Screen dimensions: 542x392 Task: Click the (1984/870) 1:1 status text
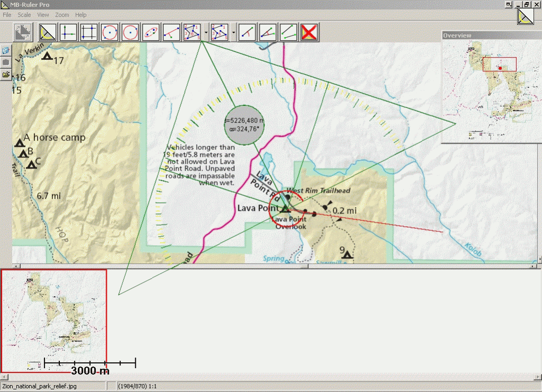(x=137, y=386)
